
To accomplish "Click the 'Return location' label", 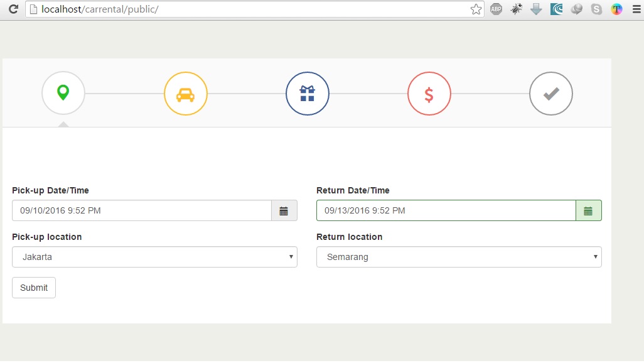I will pos(350,237).
